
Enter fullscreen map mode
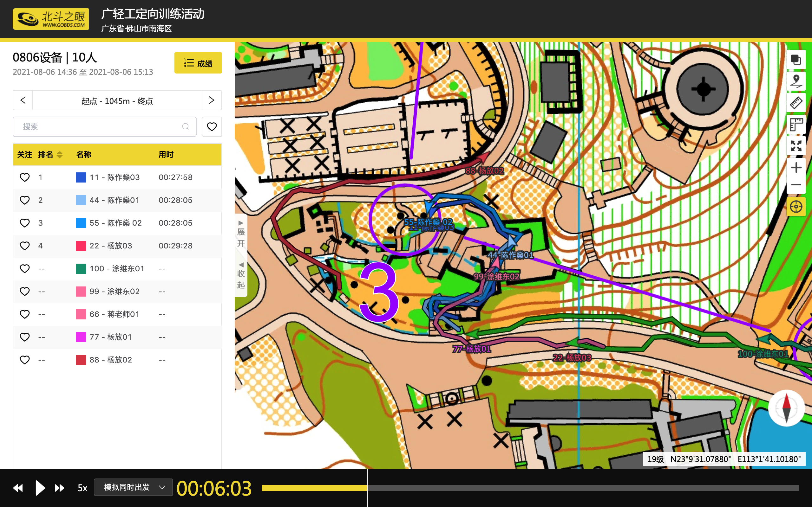[x=796, y=146]
